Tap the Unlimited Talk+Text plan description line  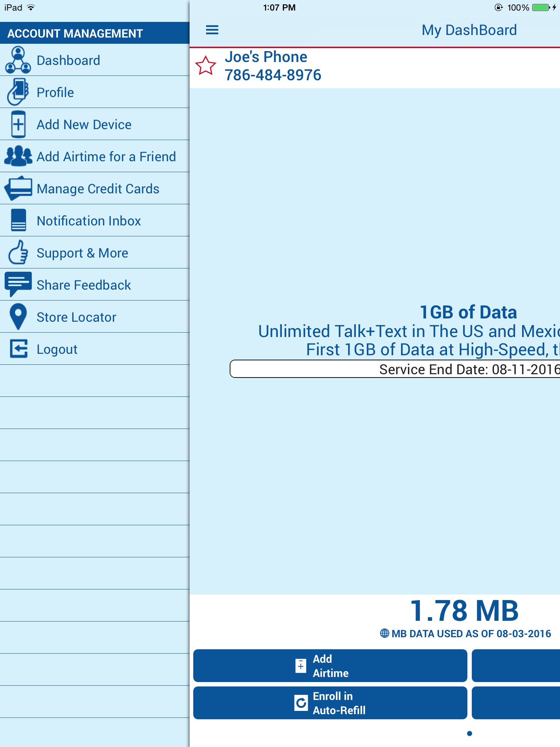pos(409,331)
